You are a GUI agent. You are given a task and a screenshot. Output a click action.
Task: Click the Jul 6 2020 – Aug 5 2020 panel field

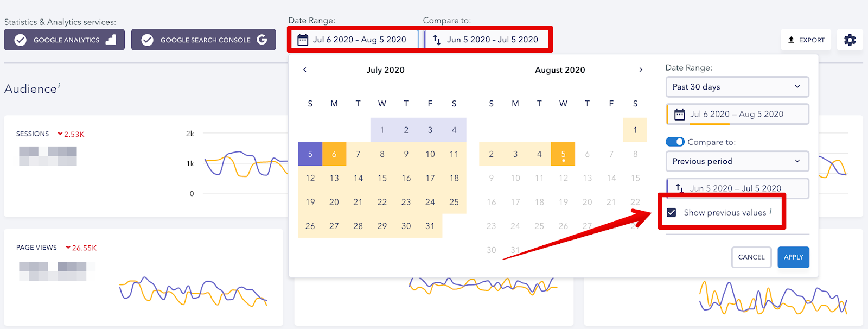737,114
